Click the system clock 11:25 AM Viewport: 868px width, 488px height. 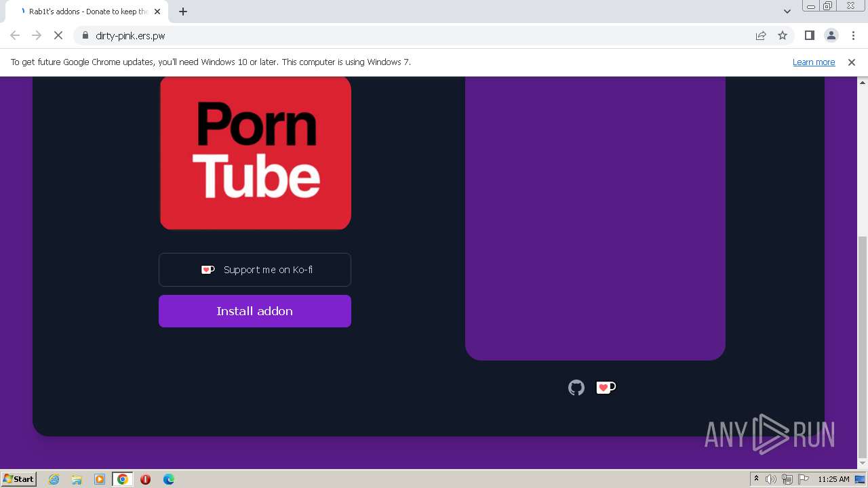coord(833,479)
